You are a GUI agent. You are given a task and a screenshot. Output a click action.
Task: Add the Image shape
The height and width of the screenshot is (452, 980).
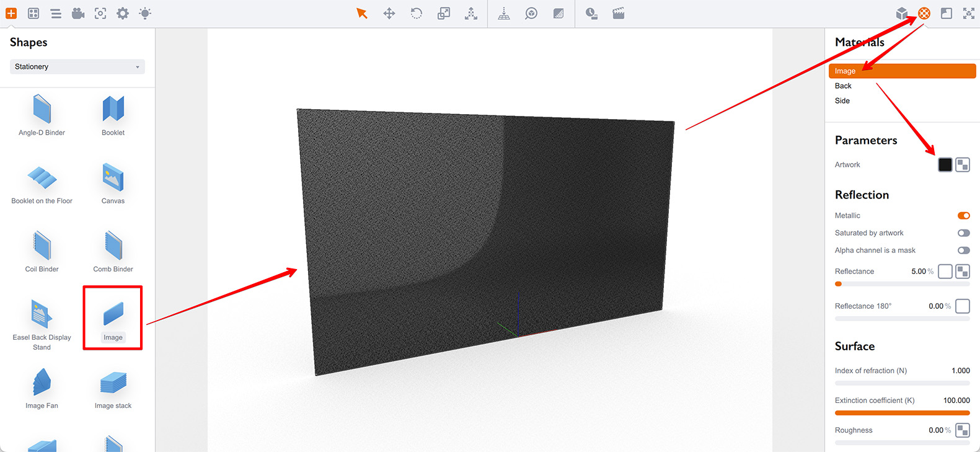[x=113, y=317]
